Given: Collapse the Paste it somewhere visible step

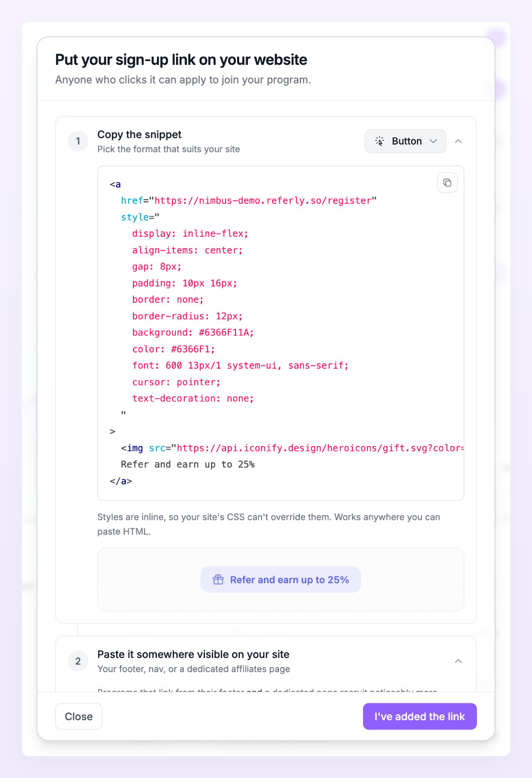Looking at the screenshot, I should pos(458,661).
